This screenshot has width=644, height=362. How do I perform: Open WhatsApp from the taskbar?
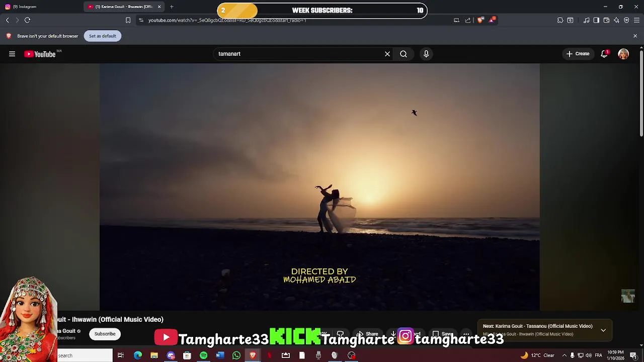(x=236, y=355)
